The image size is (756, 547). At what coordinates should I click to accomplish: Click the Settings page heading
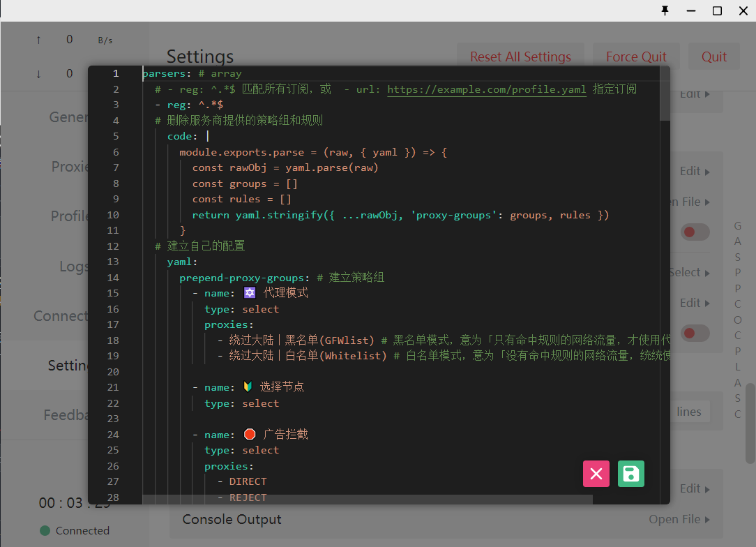[x=200, y=57]
